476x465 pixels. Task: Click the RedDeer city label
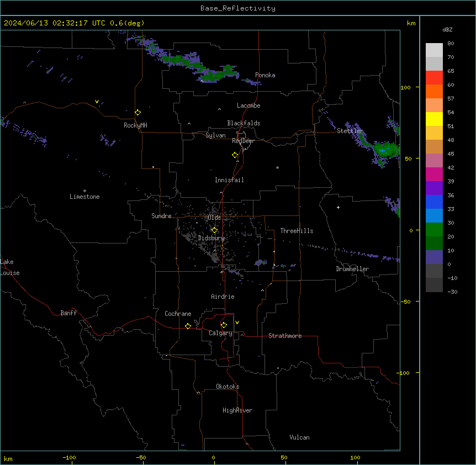pos(243,141)
